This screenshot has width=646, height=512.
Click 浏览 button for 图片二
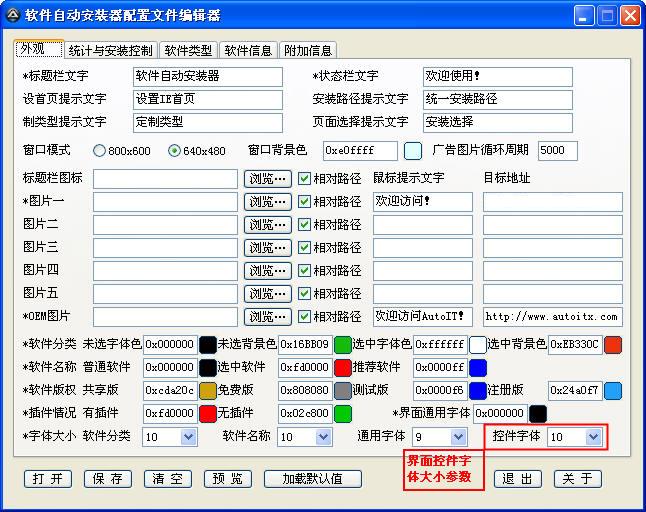[268, 225]
